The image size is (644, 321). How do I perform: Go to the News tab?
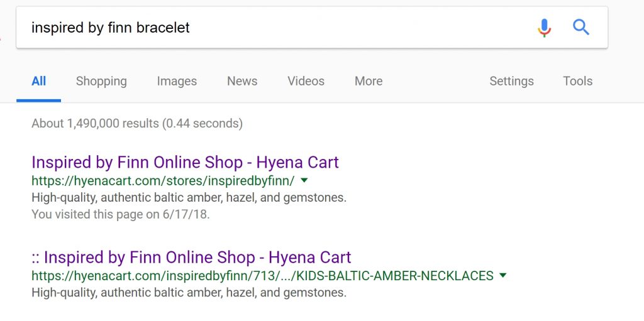coord(242,81)
